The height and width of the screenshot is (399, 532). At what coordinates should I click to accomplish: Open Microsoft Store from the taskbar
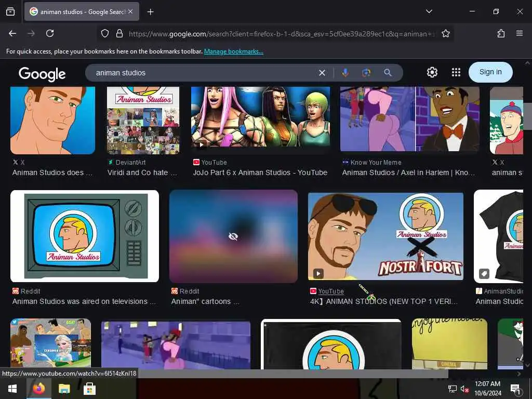point(89,389)
